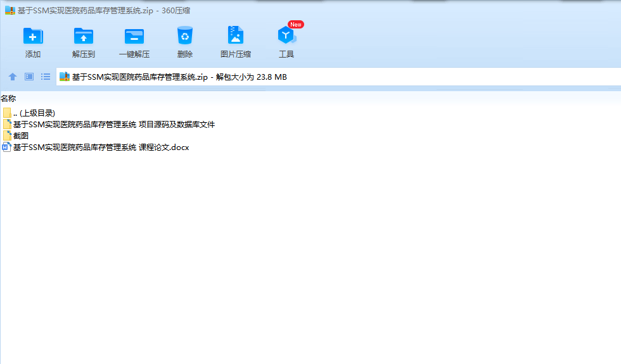Click the Word document icon of 课程论文.docx
Screen dimensions: 621x364
[x=7, y=147]
